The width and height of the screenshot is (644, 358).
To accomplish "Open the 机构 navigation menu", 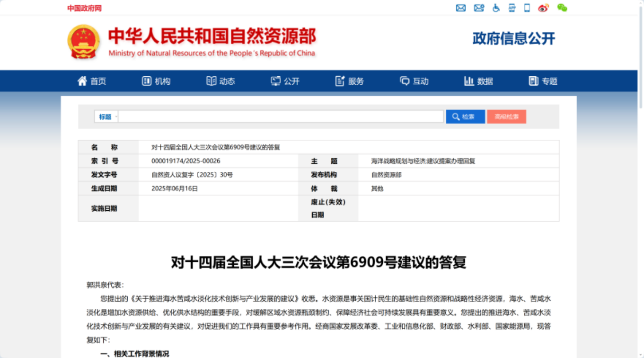I will tap(156, 81).
